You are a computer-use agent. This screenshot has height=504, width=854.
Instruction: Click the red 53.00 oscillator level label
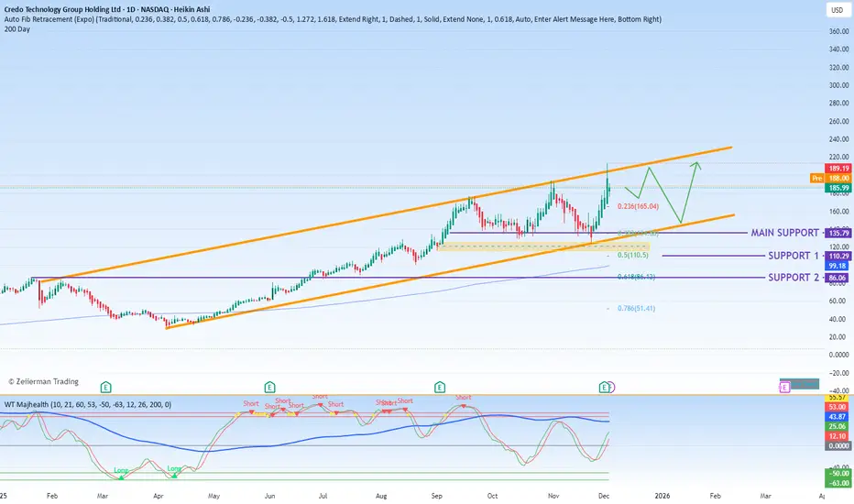point(838,407)
